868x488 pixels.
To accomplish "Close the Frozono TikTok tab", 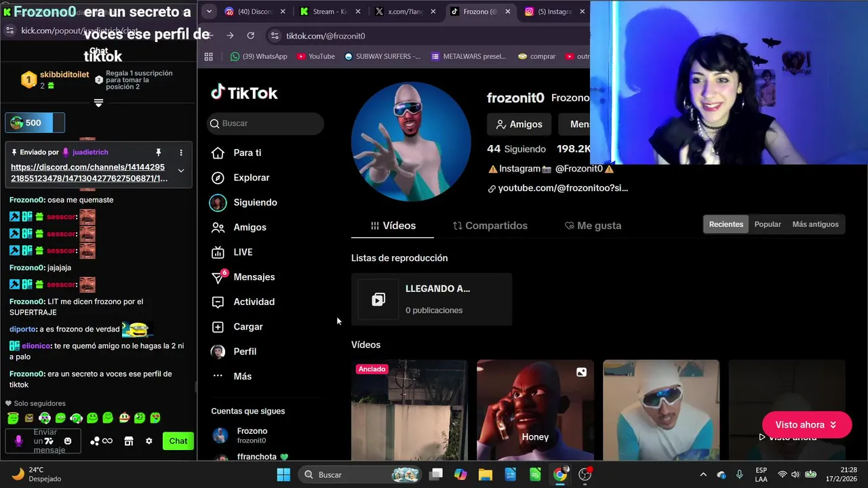I will pos(508,12).
